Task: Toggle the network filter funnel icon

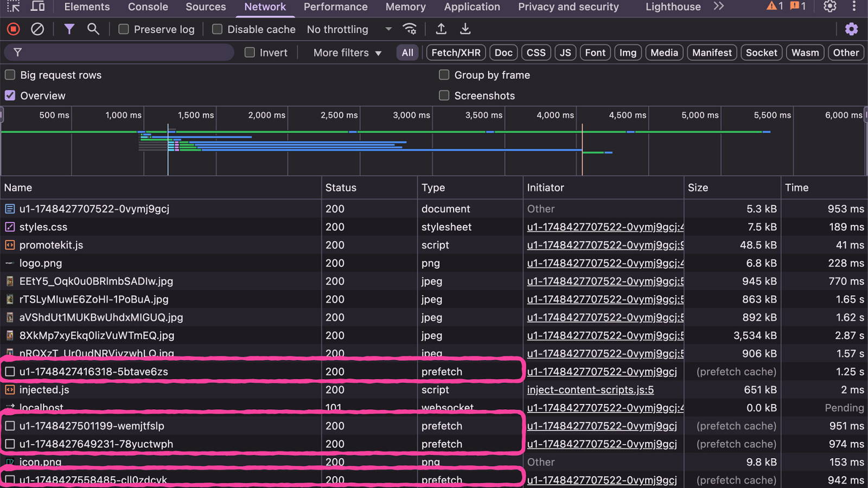Action: point(69,29)
